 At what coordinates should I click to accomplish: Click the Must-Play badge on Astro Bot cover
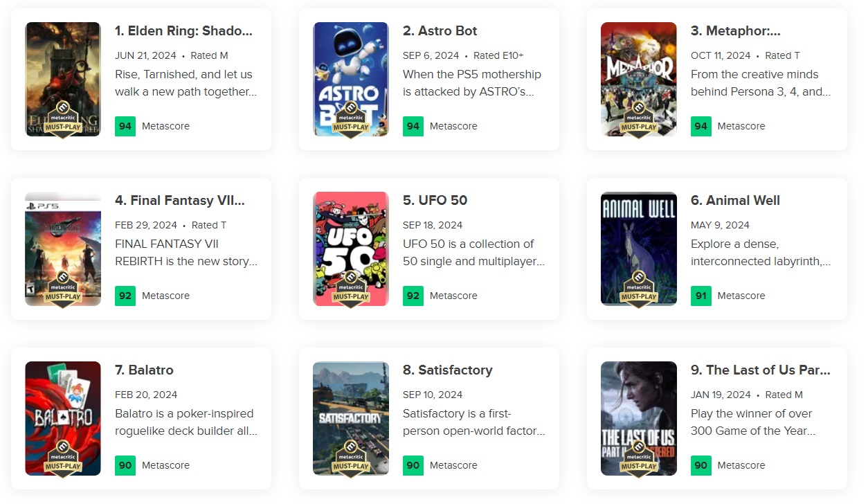[x=351, y=120]
